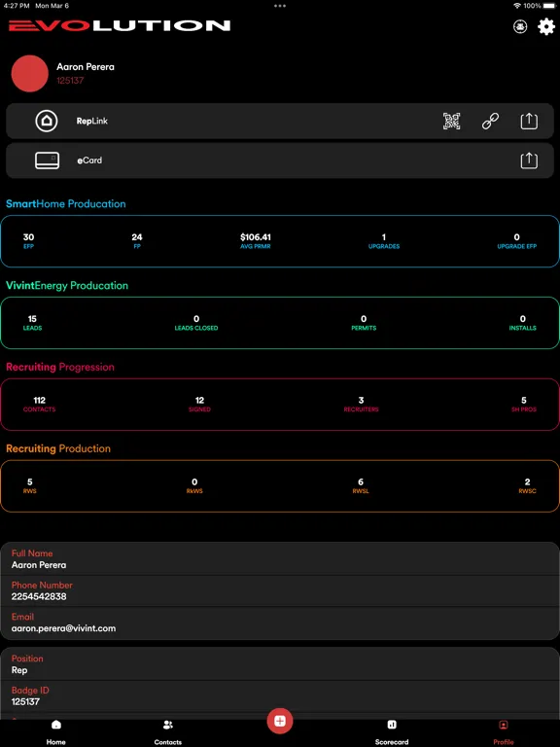Tap the Aaron Perera header name
Viewport: 560px width, 747px height.
(86, 67)
